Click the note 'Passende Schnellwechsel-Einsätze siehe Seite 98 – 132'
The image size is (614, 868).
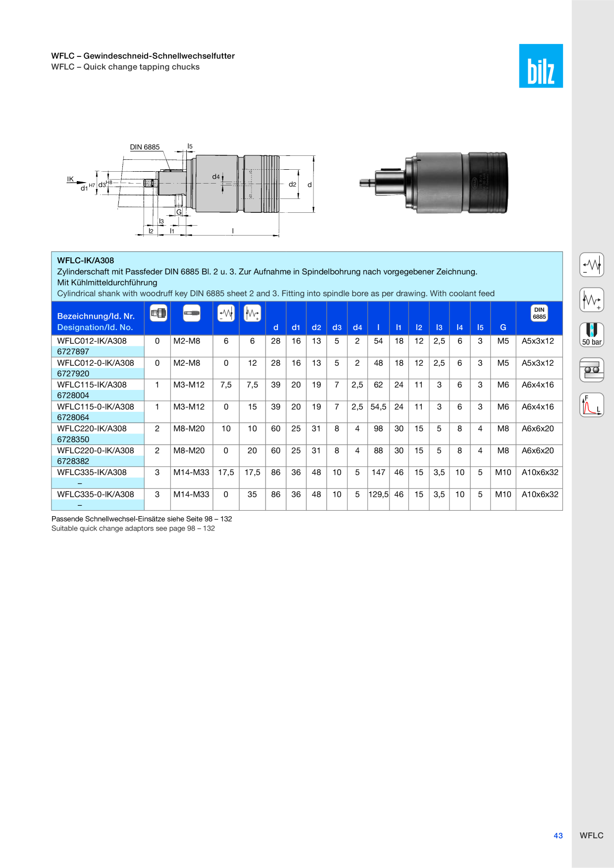142,519
